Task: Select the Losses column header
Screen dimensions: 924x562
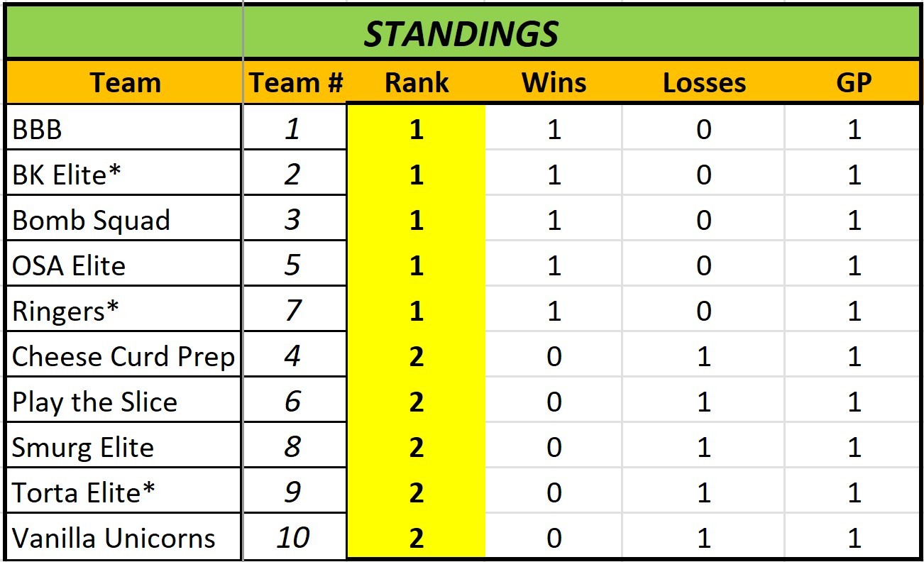Action: [704, 83]
